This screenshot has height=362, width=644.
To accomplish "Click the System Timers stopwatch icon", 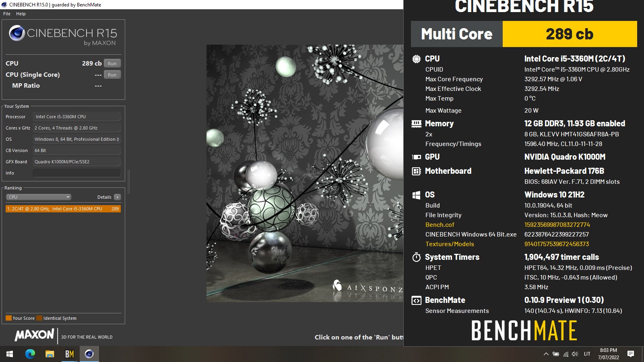I will pos(417,257).
